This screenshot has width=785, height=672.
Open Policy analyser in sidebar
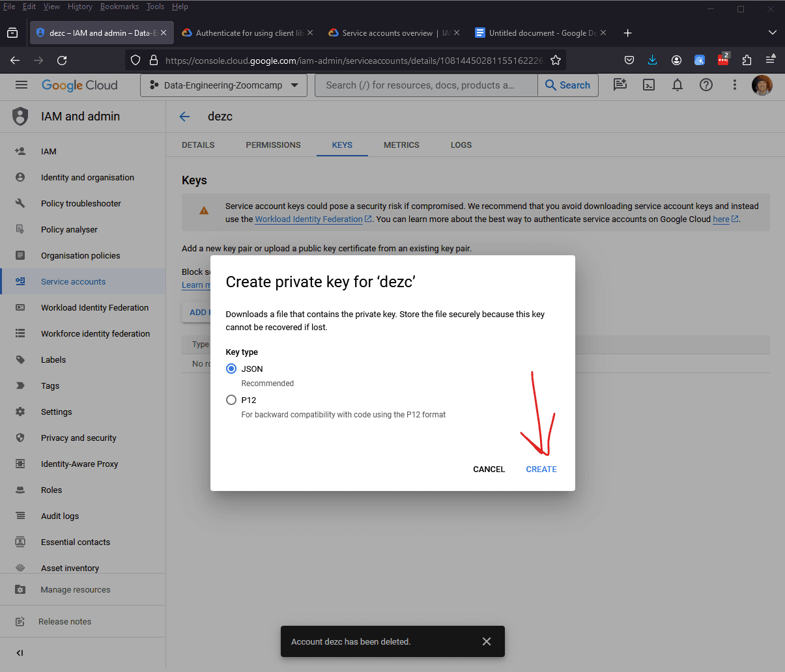(x=83, y=229)
